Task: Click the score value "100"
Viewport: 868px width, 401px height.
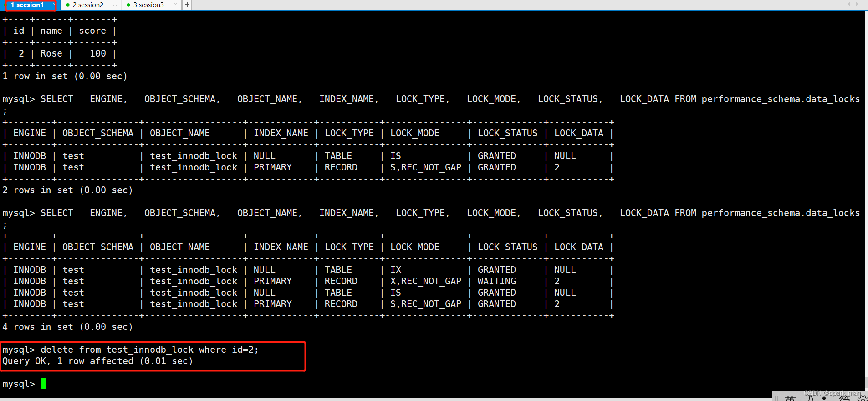Action: point(98,53)
